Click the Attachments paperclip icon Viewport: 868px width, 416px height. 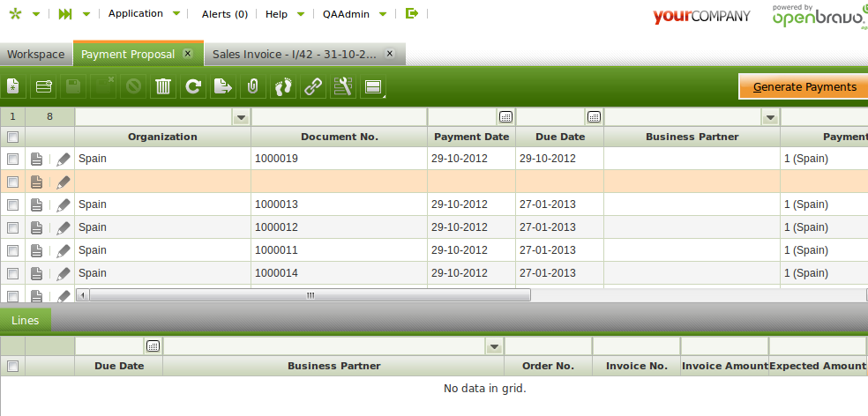click(x=252, y=86)
